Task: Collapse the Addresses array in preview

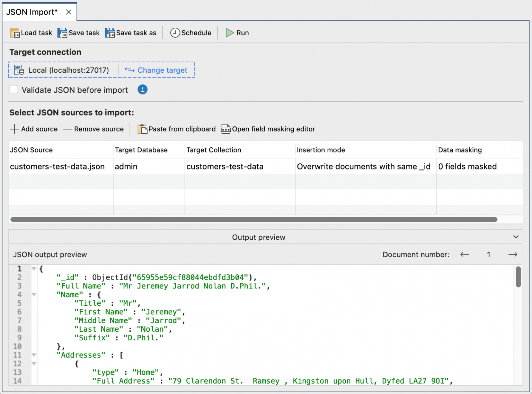Action: click(34, 355)
